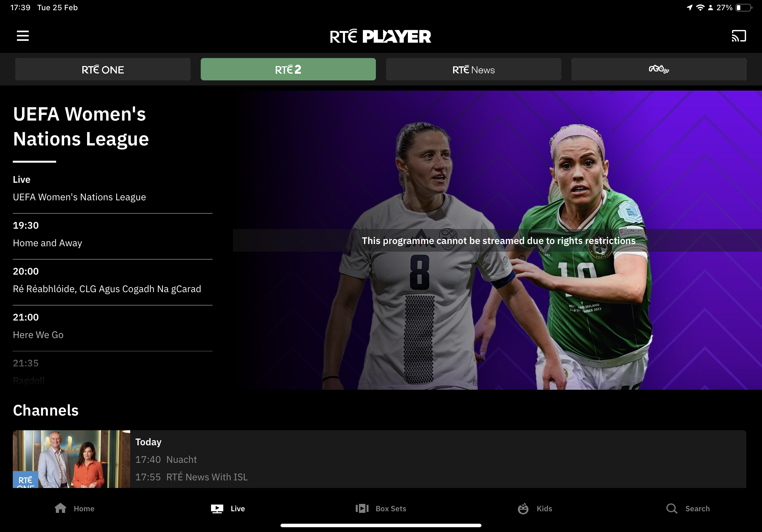Select the RTÉjr channel tab
762x532 pixels.
click(659, 69)
